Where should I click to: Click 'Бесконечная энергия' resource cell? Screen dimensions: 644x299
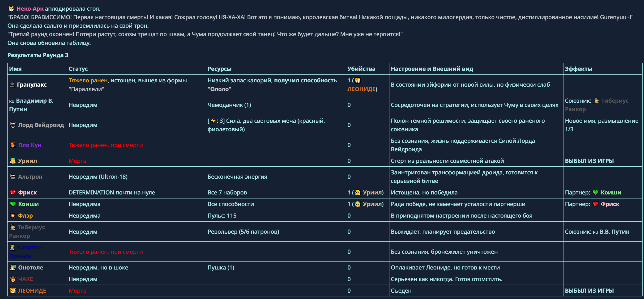click(x=237, y=177)
